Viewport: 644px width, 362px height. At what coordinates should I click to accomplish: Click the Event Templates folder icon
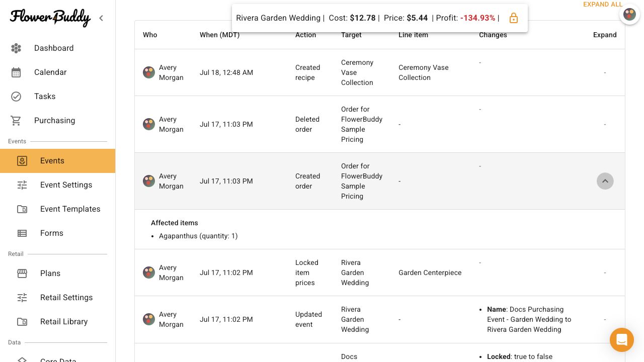[22, 209]
